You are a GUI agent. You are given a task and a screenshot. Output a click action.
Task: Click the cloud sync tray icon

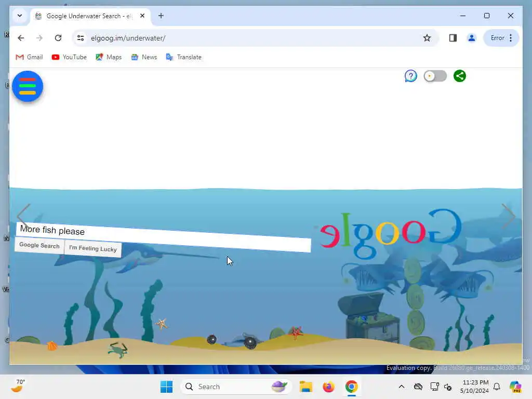click(x=418, y=387)
